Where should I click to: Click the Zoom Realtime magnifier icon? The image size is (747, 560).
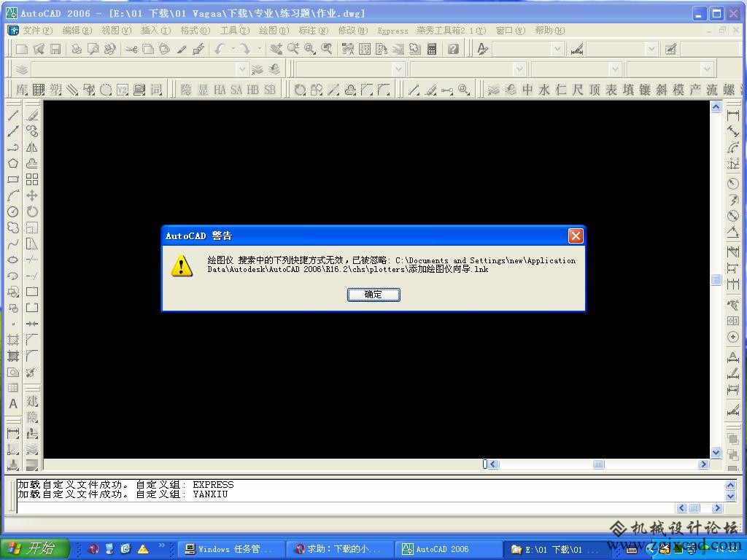tap(293, 49)
